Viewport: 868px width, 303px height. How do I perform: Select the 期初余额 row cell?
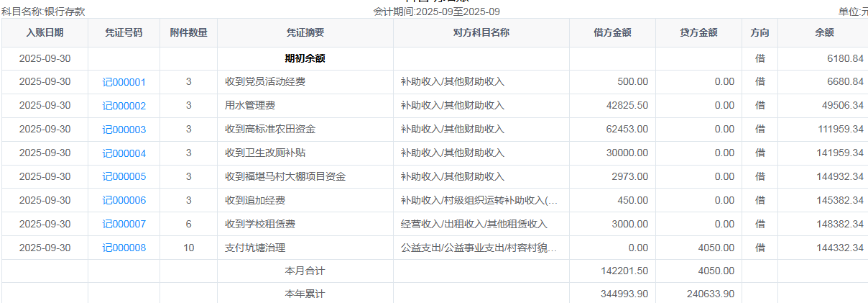click(305, 58)
